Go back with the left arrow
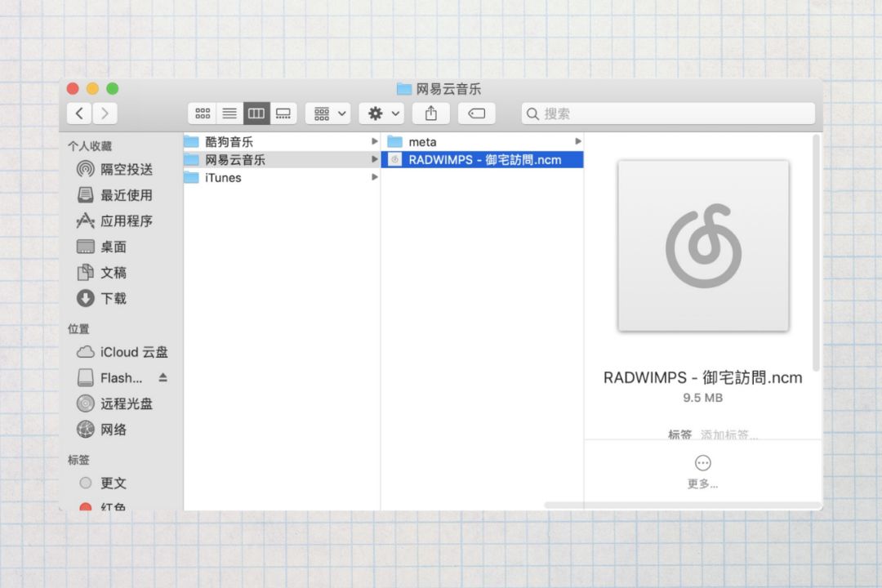Viewport: 882px width, 588px height. (79, 114)
